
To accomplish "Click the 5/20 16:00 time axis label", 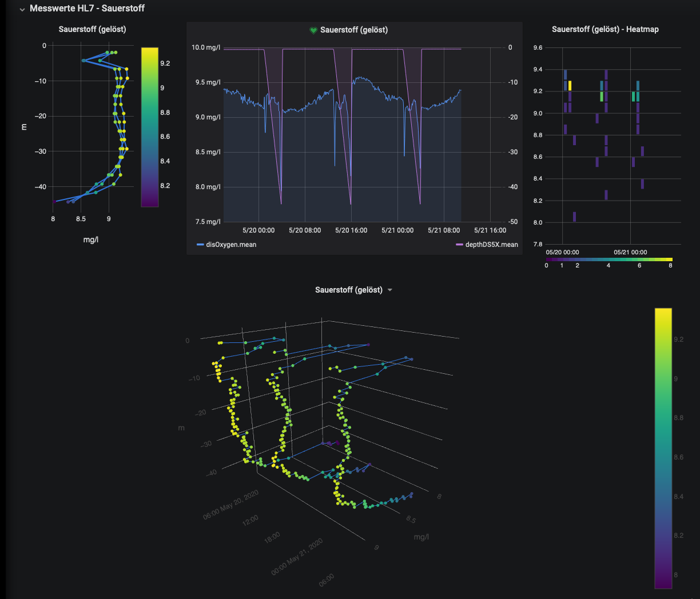I will coord(351,230).
